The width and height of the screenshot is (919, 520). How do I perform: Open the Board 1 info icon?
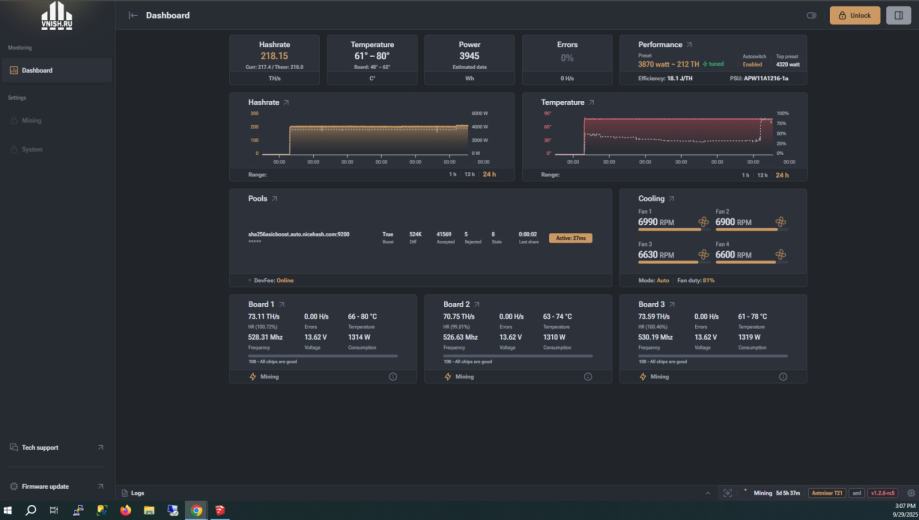pyautogui.click(x=393, y=377)
